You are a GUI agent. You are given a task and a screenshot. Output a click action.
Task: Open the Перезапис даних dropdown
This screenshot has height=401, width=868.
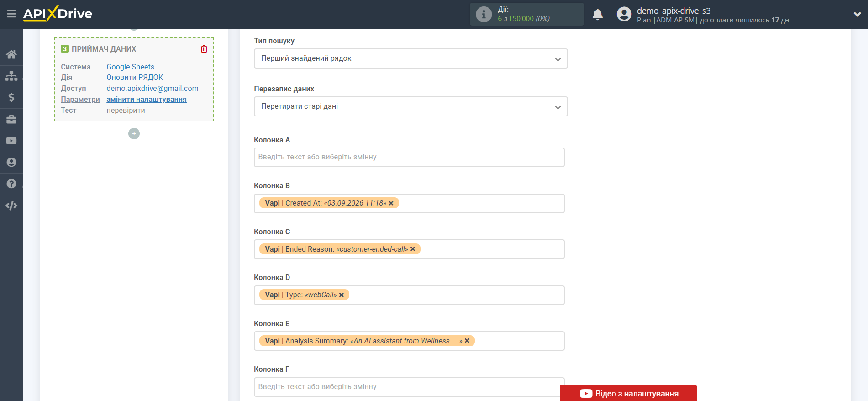click(410, 106)
